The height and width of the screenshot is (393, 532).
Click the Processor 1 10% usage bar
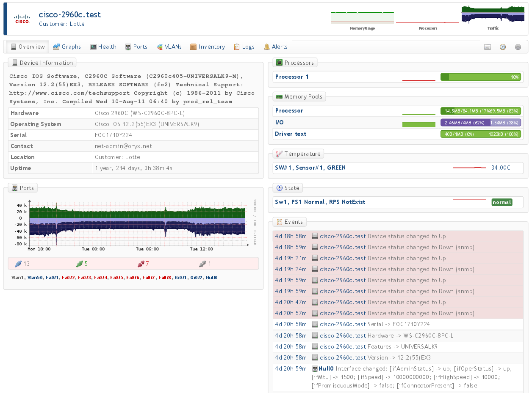(x=481, y=77)
